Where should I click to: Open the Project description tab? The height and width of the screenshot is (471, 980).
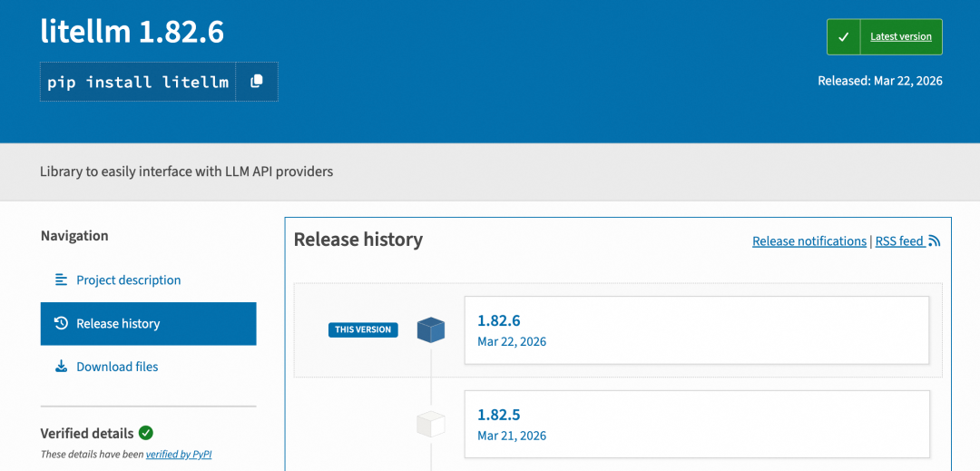point(128,280)
